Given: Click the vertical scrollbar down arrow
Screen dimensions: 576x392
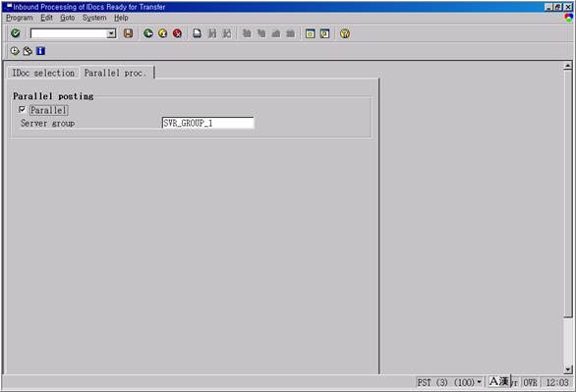Looking at the screenshot, I should click(568, 369).
